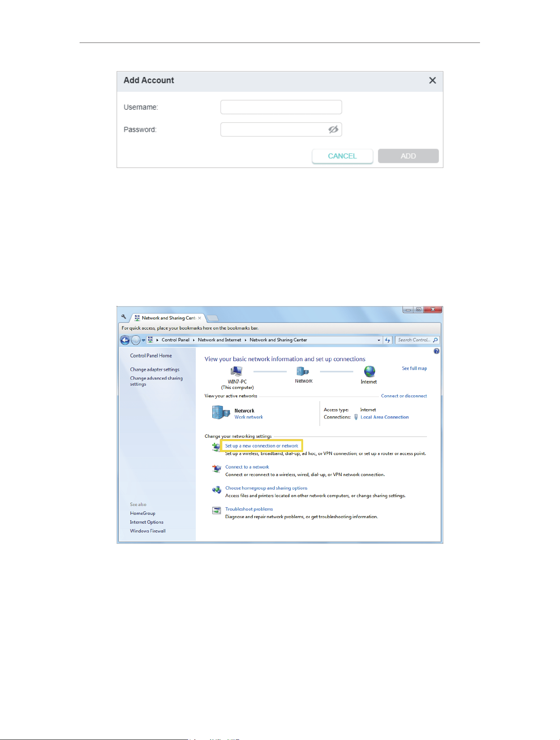Open Change advanced sharing settings
Screen dimensions: 560x740
point(156,381)
